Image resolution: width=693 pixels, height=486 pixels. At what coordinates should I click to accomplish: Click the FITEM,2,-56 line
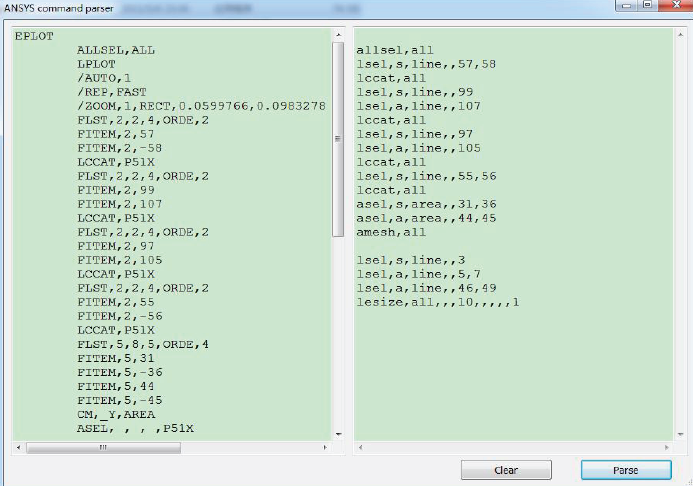click(120, 316)
